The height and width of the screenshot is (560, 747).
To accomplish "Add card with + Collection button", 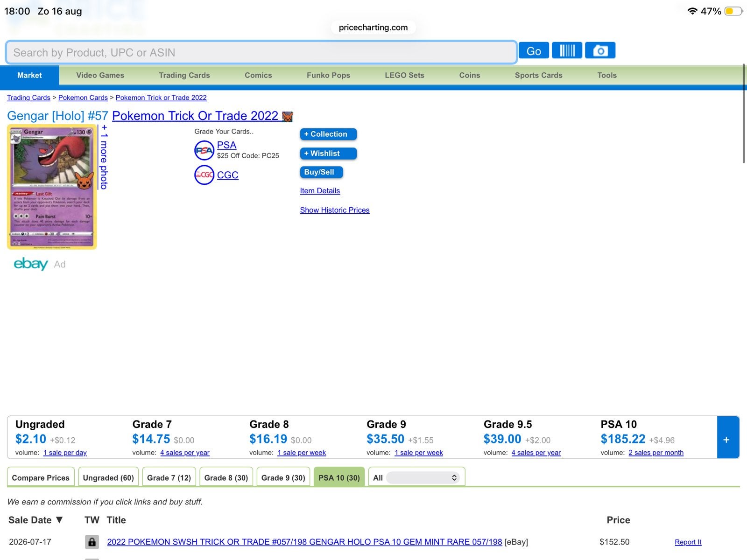I will 328,134.
